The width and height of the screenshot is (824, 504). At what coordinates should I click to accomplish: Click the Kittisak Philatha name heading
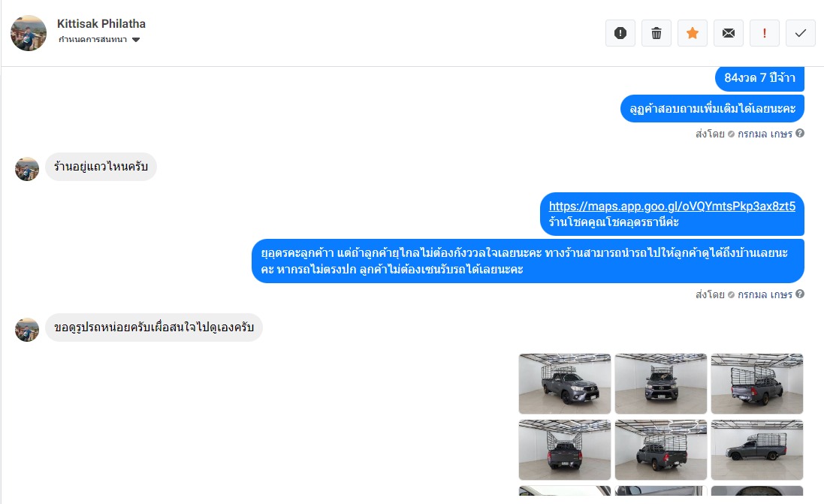101,23
